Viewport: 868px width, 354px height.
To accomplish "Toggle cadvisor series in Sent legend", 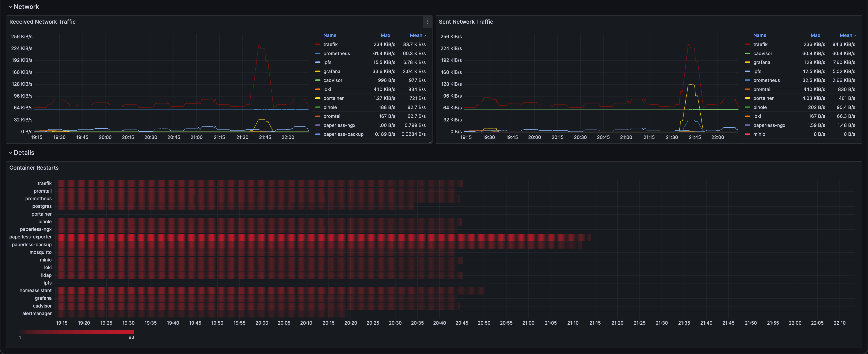I will click(x=762, y=54).
